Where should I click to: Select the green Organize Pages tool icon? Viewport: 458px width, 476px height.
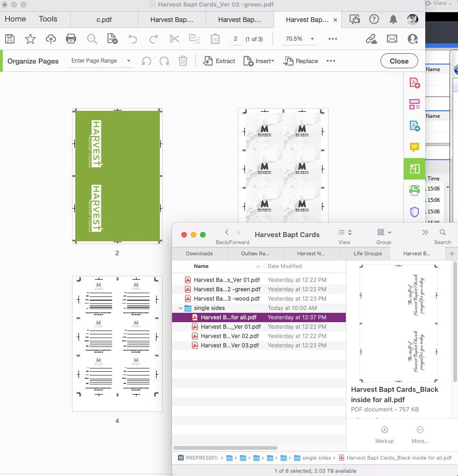(x=414, y=169)
